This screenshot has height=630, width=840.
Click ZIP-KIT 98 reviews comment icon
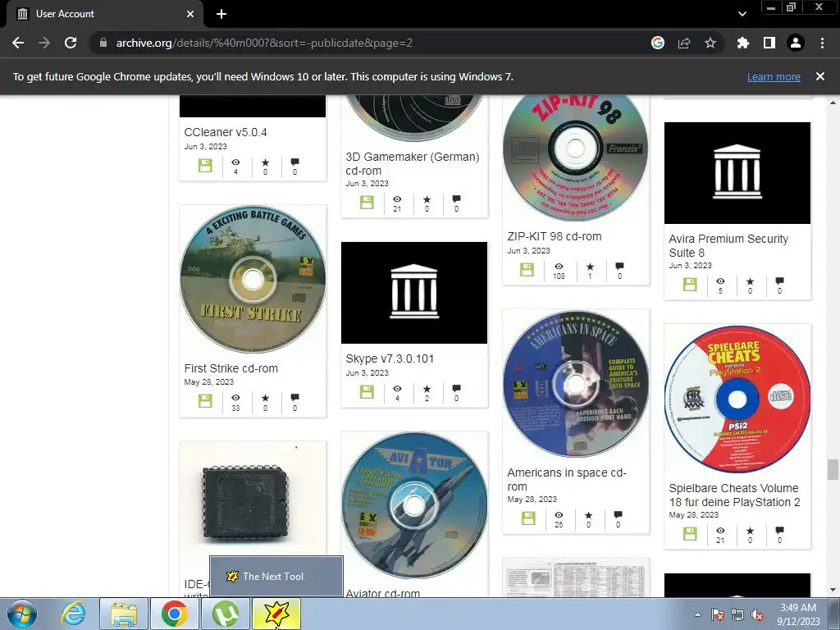(620, 267)
